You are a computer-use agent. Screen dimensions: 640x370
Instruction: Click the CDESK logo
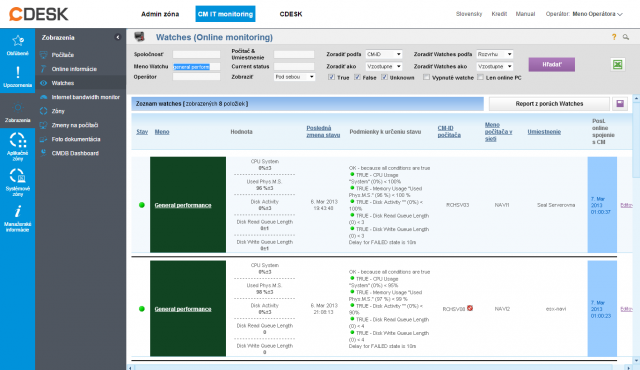(x=39, y=14)
